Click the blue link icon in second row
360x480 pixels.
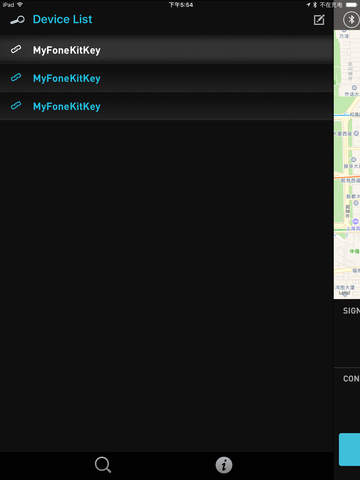16,78
